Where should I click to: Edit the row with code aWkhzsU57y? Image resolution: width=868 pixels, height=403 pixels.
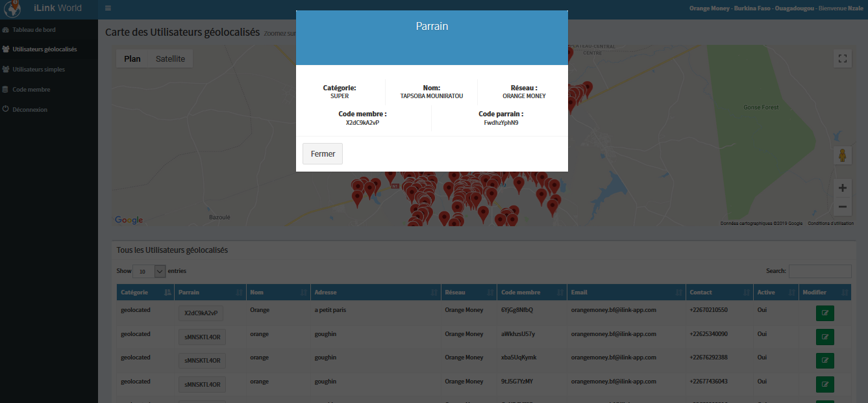tap(825, 337)
